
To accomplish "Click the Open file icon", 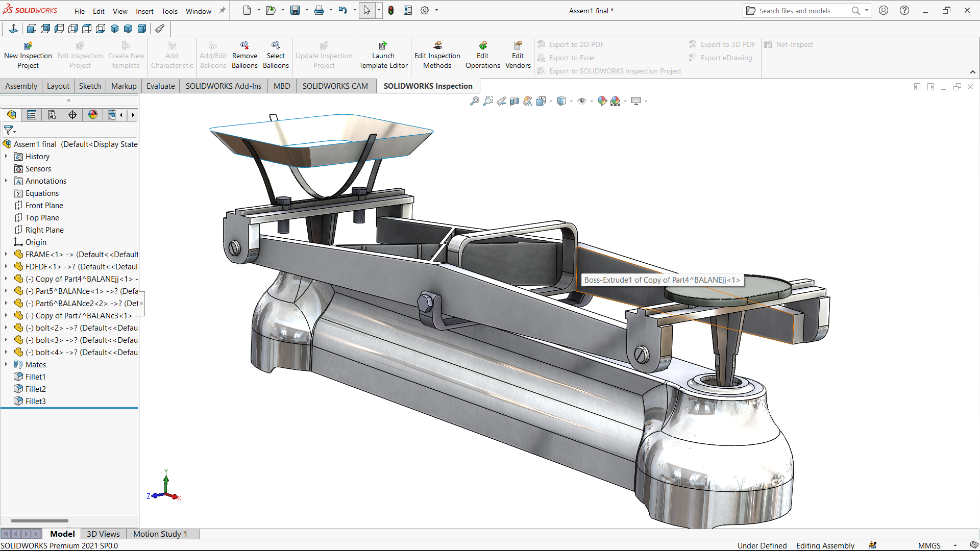I will [x=271, y=10].
